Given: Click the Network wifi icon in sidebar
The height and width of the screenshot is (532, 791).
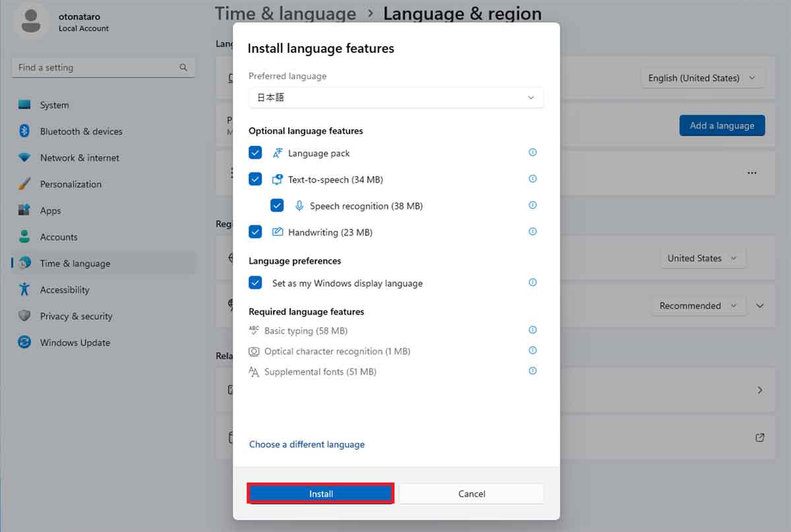Looking at the screenshot, I should click(x=25, y=158).
